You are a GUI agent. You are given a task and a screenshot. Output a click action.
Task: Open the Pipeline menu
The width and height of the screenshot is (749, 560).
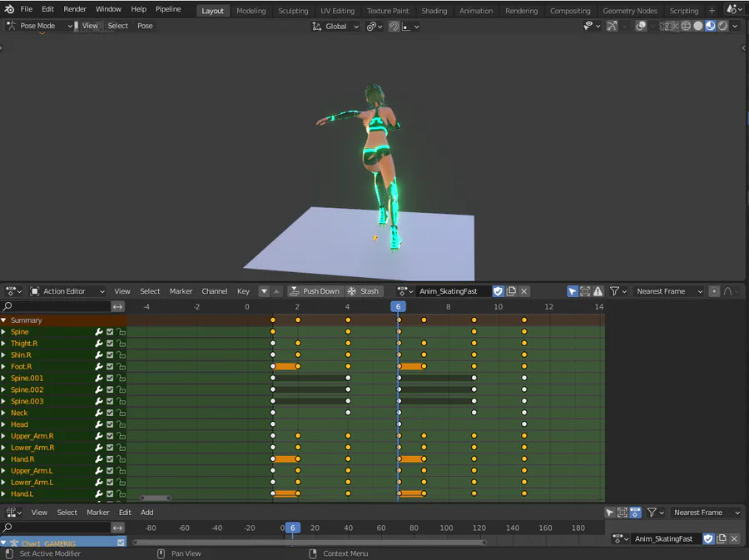168,9
